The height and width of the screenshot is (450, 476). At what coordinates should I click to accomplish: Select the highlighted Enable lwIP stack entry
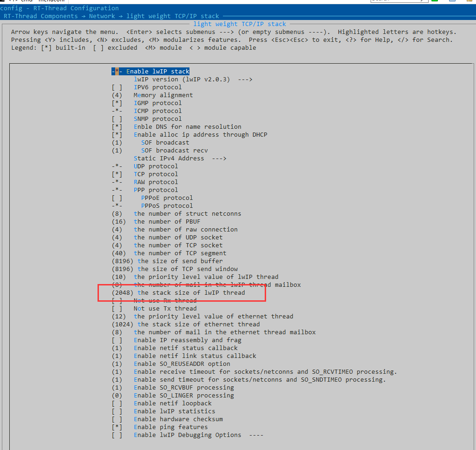(150, 72)
